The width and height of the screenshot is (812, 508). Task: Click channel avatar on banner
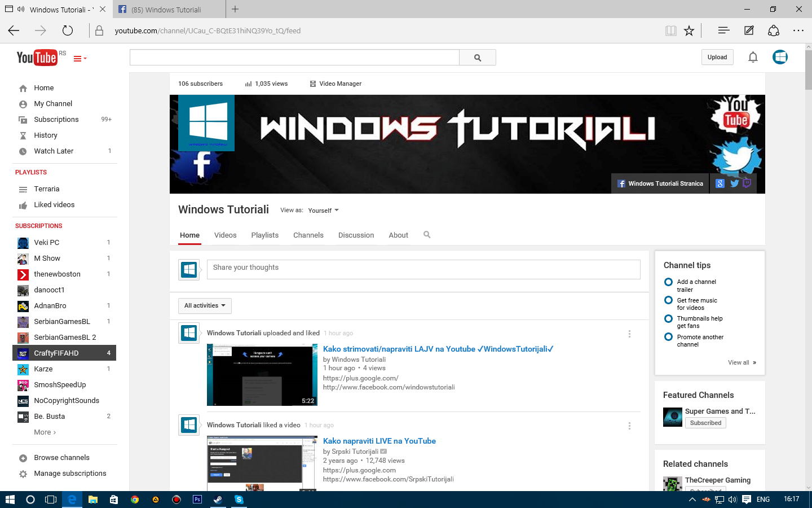tap(206, 123)
